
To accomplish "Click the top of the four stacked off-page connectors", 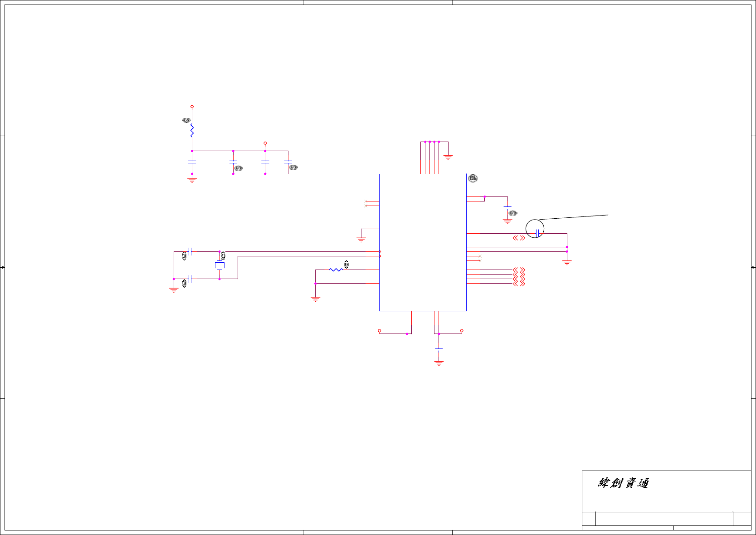I will (x=519, y=270).
